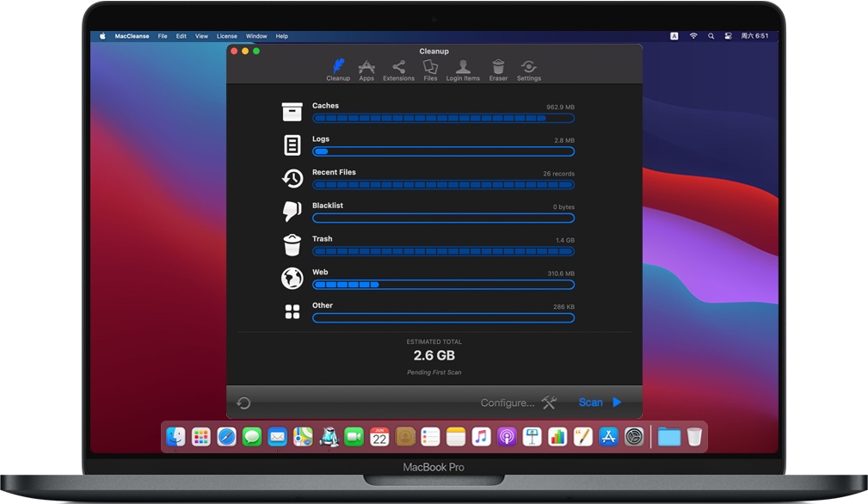868x504 pixels.
Task: Click the Blacklist thumbs-down icon
Action: pos(292,212)
